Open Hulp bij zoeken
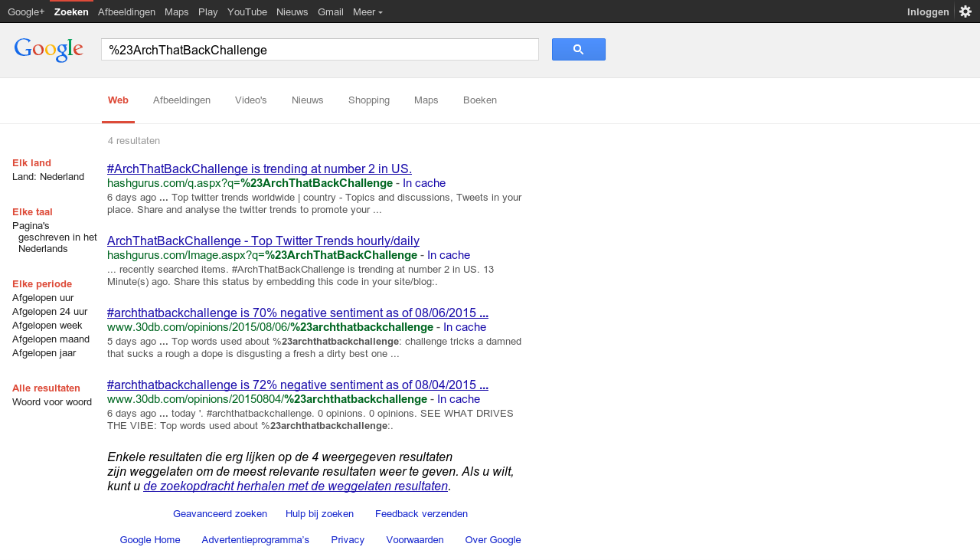This screenshot has width=980, height=560. pyautogui.click(x=319, y=514)
